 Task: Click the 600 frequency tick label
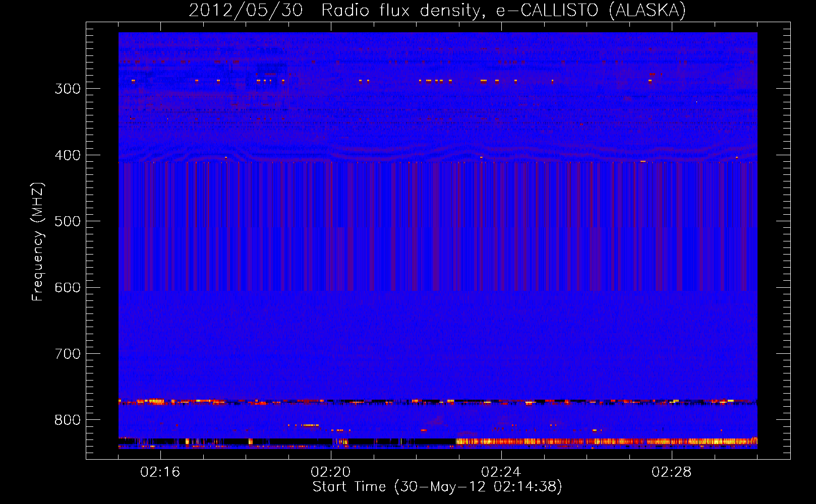[x=68, y=287]
